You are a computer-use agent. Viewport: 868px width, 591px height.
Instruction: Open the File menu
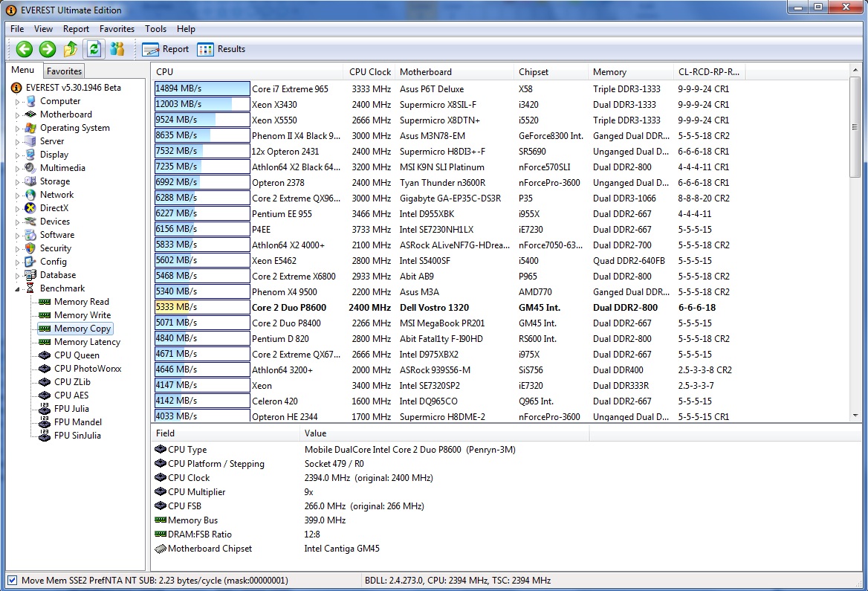[17, 29]
